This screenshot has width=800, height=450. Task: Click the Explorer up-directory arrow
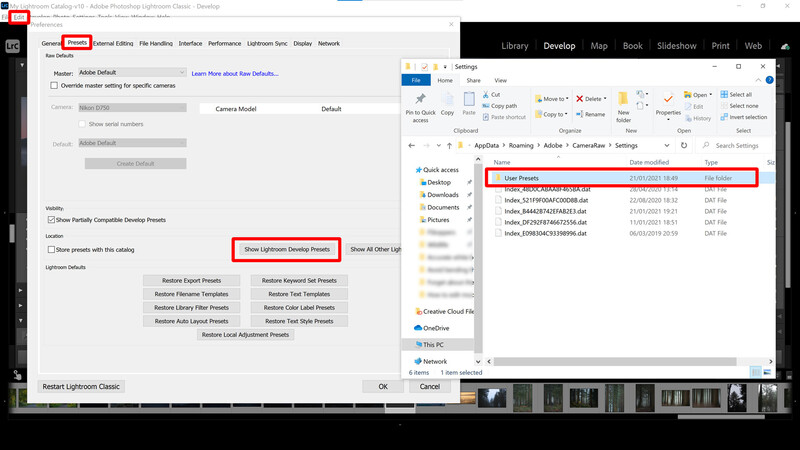coord(449,145)
